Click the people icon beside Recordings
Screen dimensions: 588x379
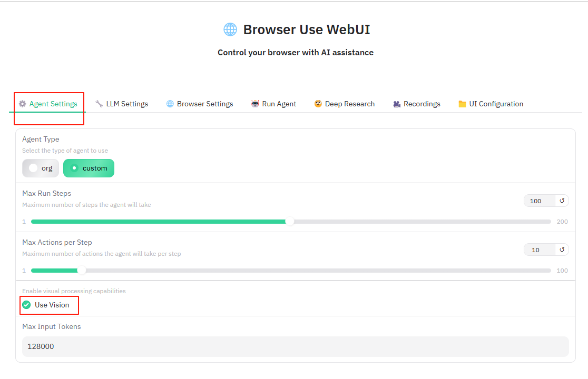pos(396,103)
